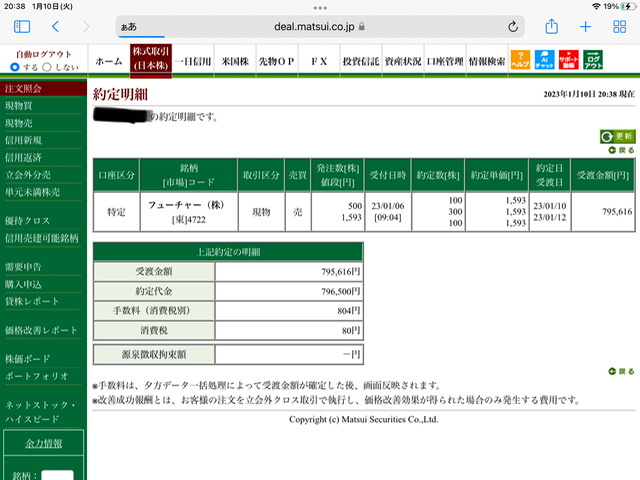Click the 796,500円 約定代金 value
Screen dimensions: 640x480
point(340,291)
